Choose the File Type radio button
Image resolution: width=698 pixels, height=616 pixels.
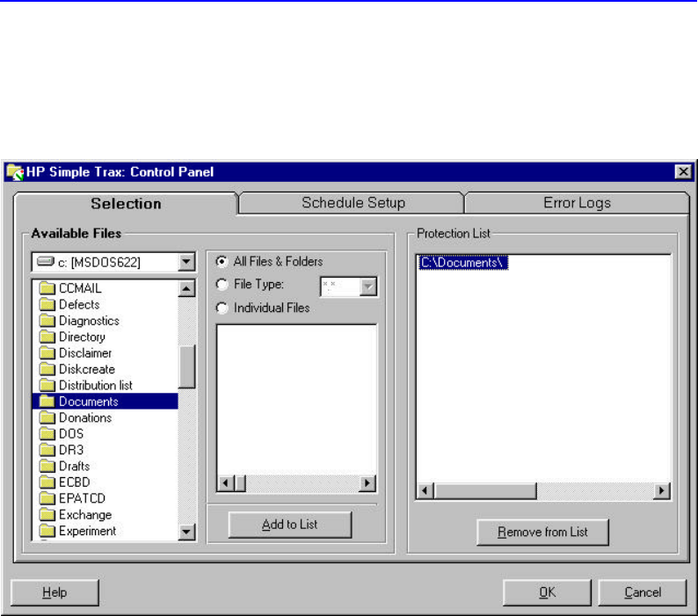222,285
